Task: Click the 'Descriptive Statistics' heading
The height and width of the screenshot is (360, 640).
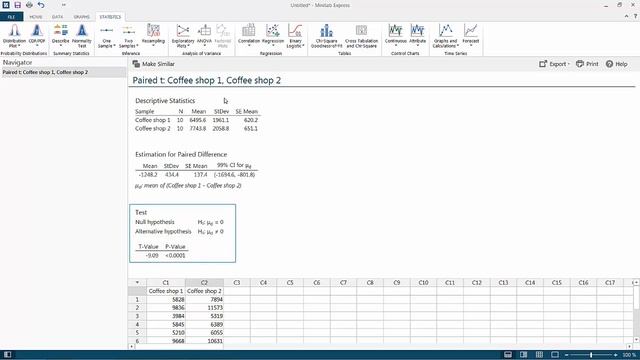Action: click(165, 101)
